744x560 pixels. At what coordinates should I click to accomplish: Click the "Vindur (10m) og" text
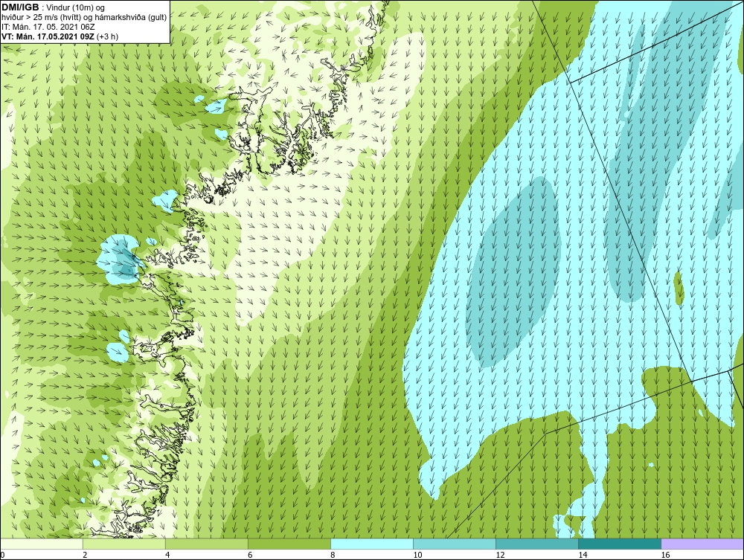coord(76,7)
